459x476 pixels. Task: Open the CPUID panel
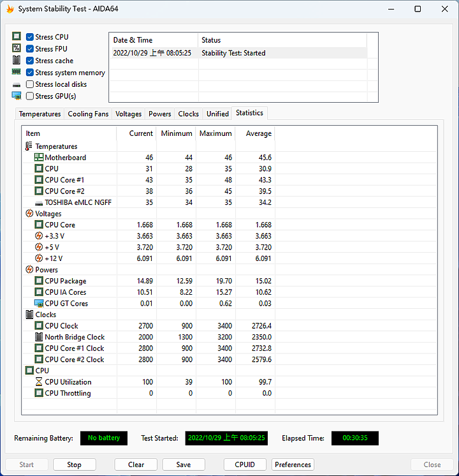(245, 465)
